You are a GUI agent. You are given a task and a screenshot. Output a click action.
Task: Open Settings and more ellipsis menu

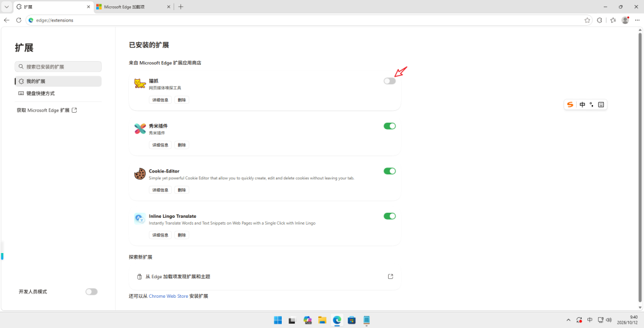click(637, 20)
